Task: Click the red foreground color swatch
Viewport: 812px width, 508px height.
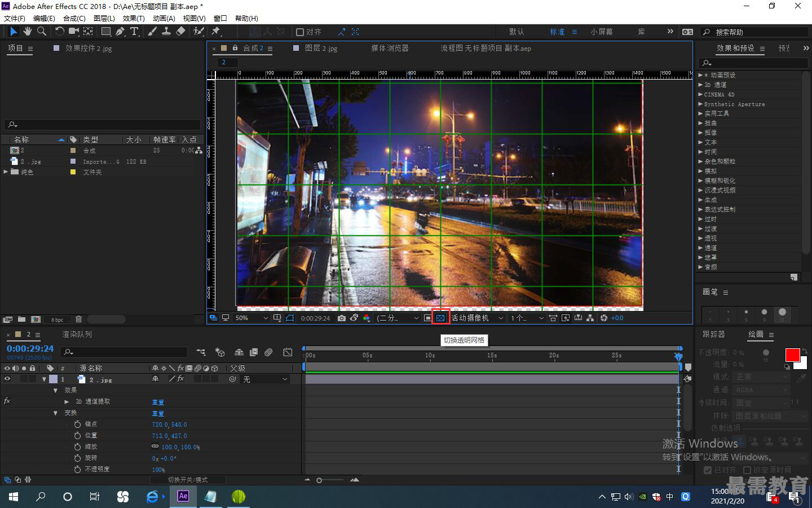Action: click(x=792, y=355)
